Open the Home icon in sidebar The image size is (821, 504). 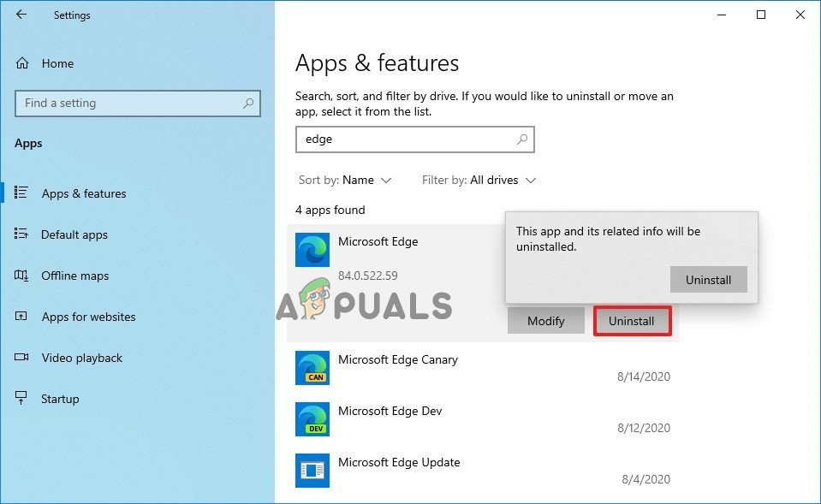[x=22, y=63]
